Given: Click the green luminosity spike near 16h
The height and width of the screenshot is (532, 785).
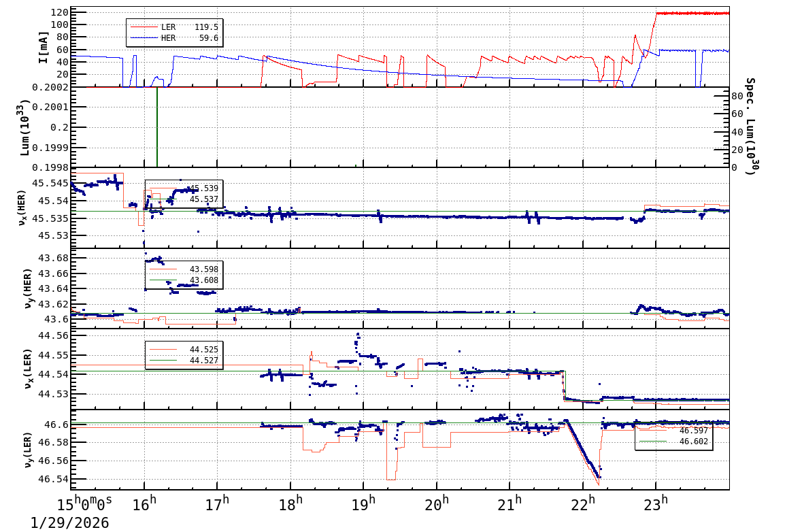Looking at the screenshot, I should tap(158, 129).
